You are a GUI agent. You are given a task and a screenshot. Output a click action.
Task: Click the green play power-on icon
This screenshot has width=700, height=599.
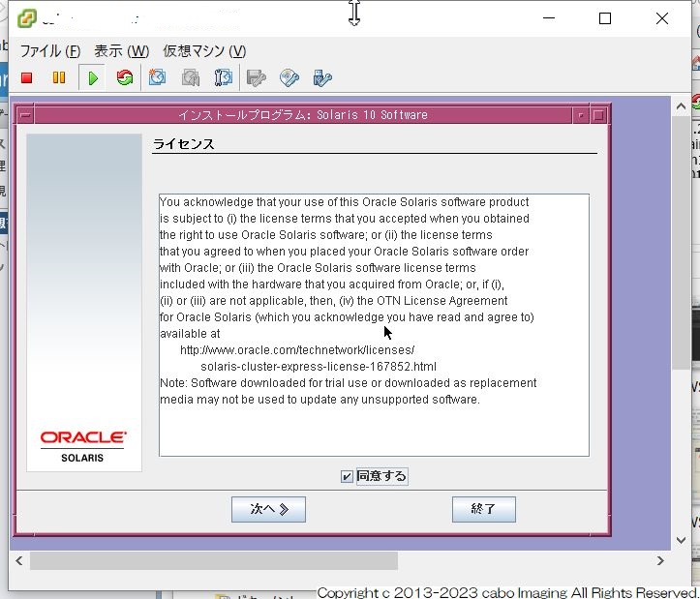[93, 78]
